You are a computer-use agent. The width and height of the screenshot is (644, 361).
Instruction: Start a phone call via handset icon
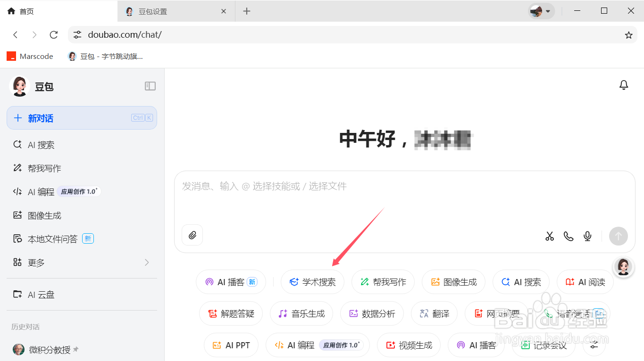pyautogui.click(x=569, y=236)
